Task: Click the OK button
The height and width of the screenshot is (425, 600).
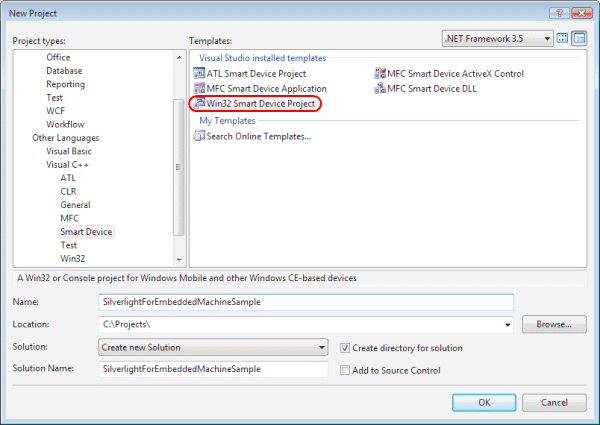Action: 484,402
